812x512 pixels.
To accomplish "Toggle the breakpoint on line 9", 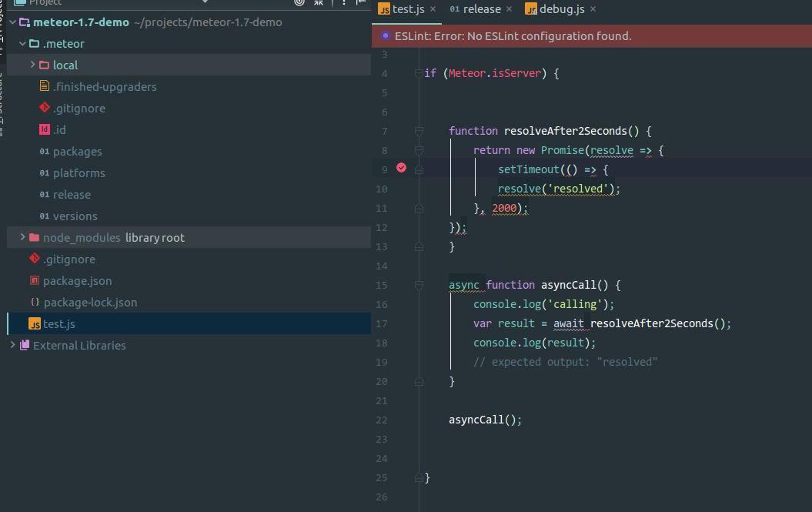I will (x=401, y=167).
